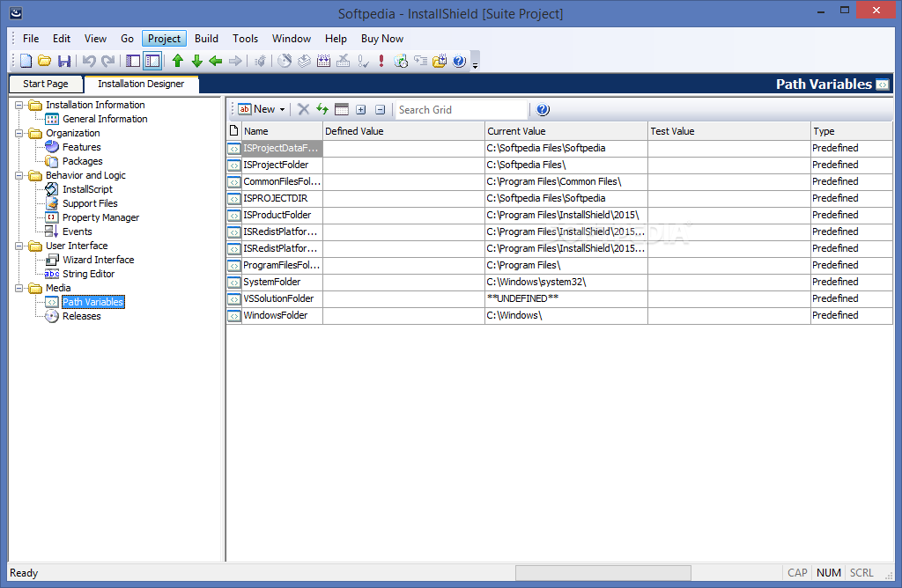
Task: Open the File menu
Action: 31,39
